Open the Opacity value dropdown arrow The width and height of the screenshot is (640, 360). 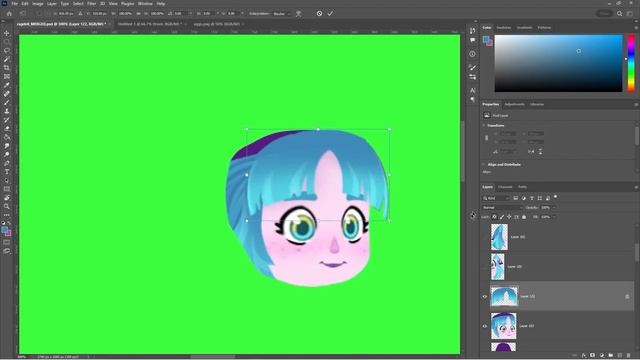[x=554, y=208]
